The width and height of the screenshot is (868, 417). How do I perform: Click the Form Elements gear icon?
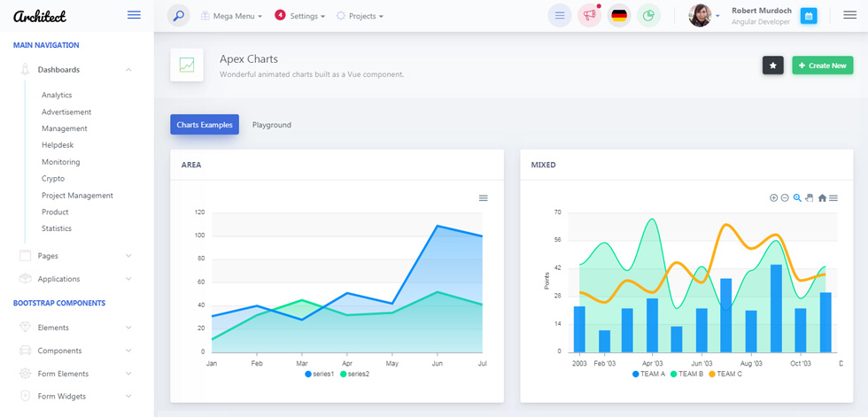25,374
